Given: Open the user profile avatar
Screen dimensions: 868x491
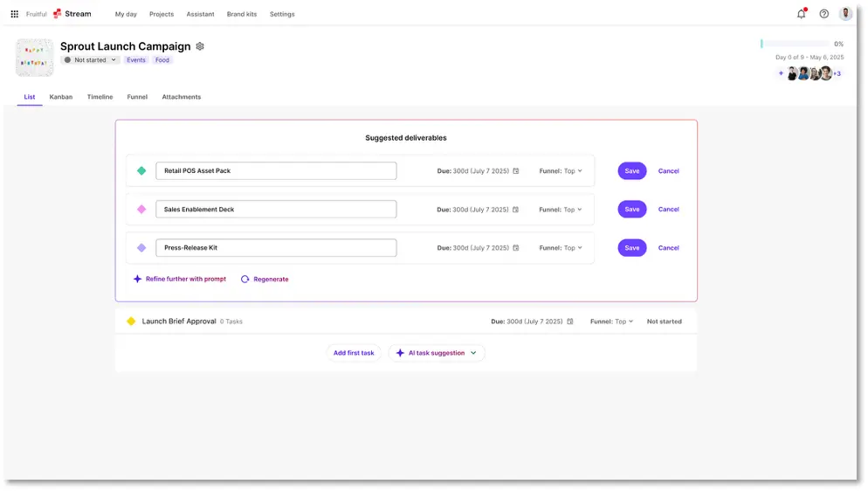Looking at the screenshot, I should click(845, 13).
